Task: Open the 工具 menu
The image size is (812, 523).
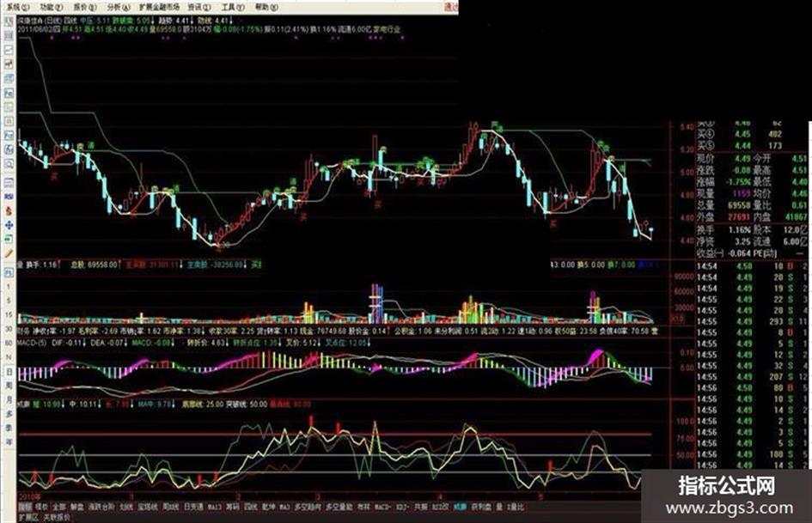Action: coord(233,7)
